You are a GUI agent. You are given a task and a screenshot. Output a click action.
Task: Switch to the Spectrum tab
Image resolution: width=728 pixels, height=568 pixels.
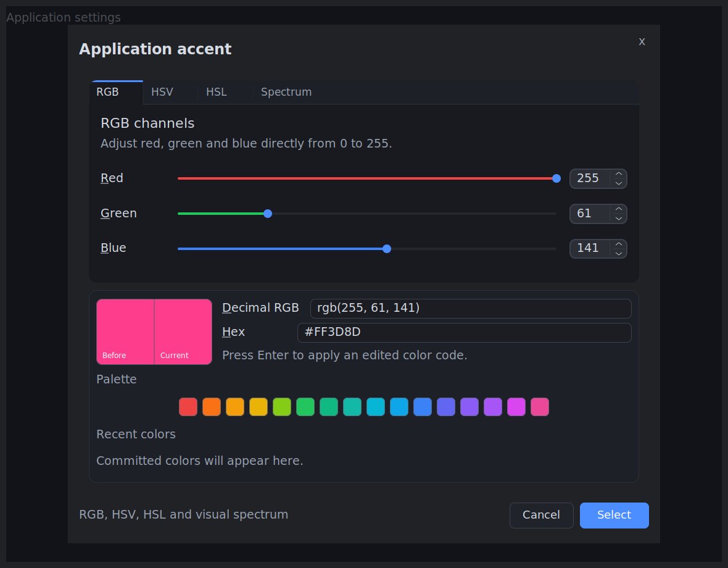click(x=286, y=92)
